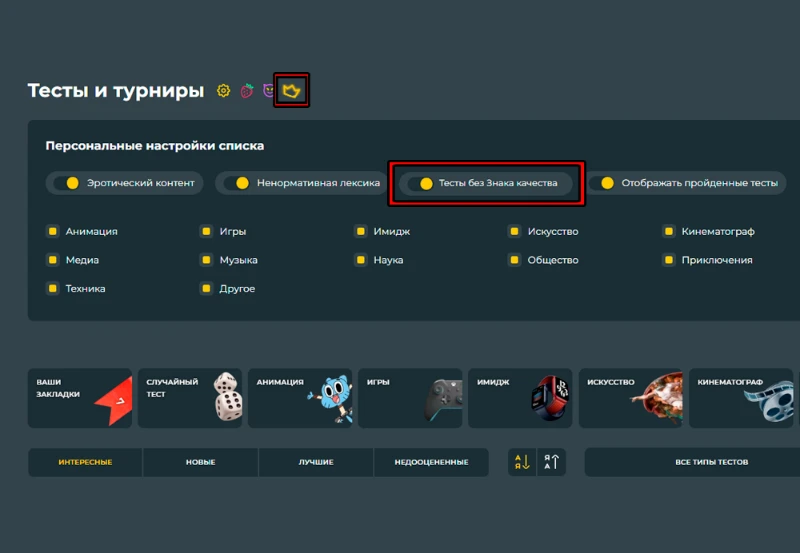Sort descending with the Я-А up arrow icon
Screen dimensions: 800x553
[552, 462]
